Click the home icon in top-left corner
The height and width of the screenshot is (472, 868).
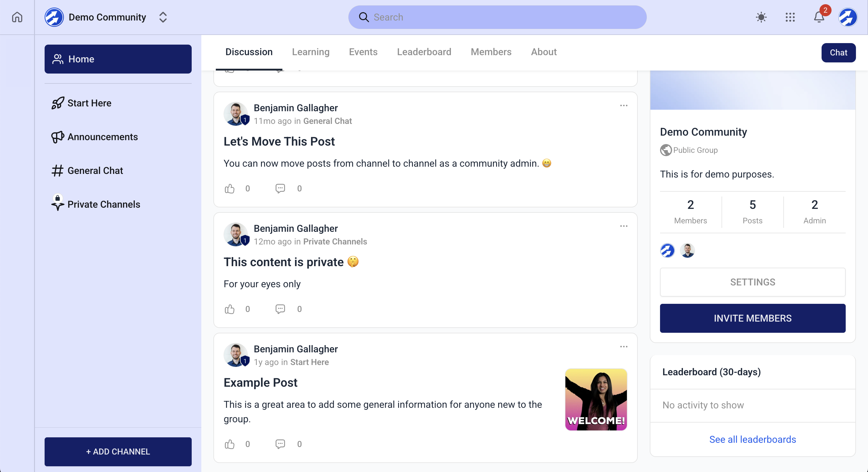click(17, 17)
